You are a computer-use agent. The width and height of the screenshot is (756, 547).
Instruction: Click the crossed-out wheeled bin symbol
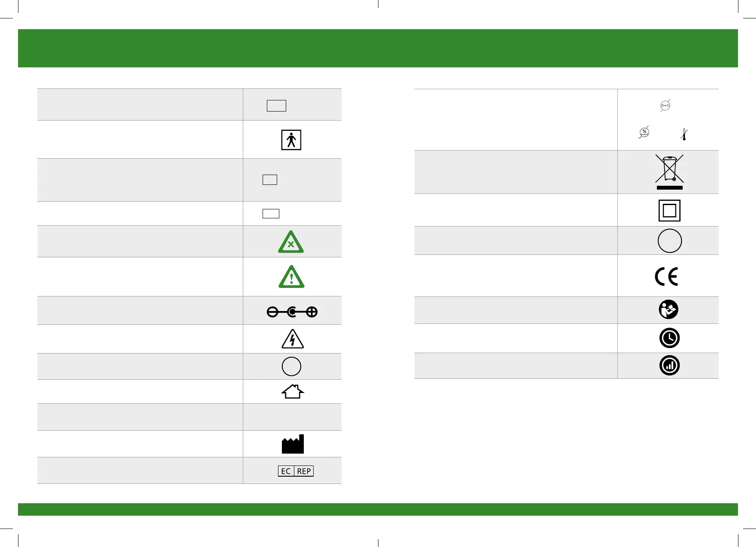coord(669,172)
